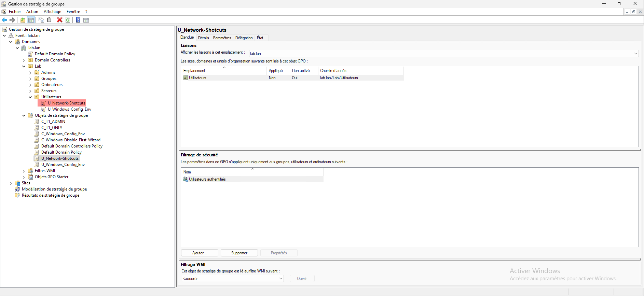
Task: Click the Utilisateurs authentifiés group icon
Action: click(186, 179)
